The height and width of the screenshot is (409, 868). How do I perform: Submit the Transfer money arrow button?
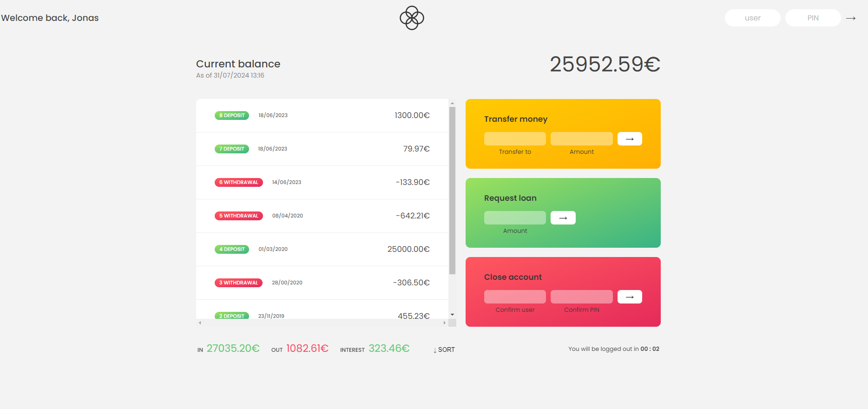[x=630, y=139]
